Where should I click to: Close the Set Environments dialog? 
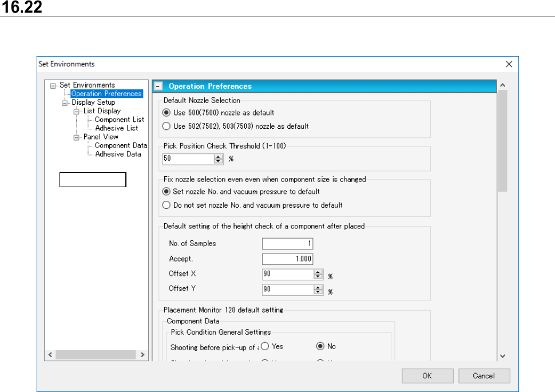pos(509,64)
